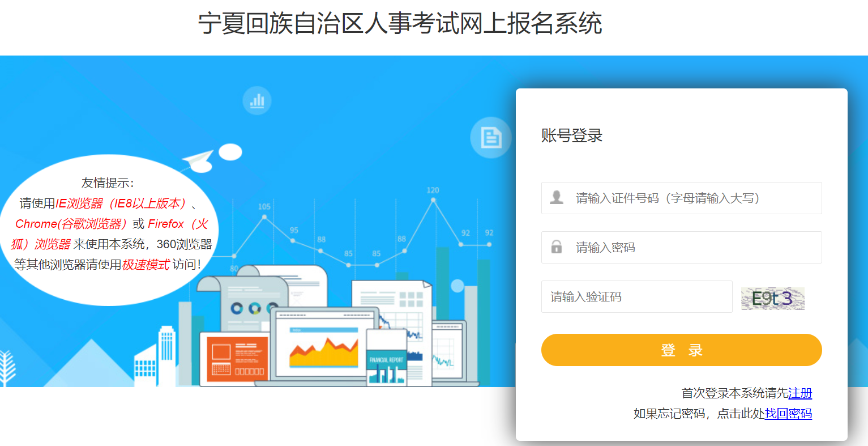Viewport: 868px width, 446px height.
Task: Click the orange 登录 login button
Action: pos(681,350)
